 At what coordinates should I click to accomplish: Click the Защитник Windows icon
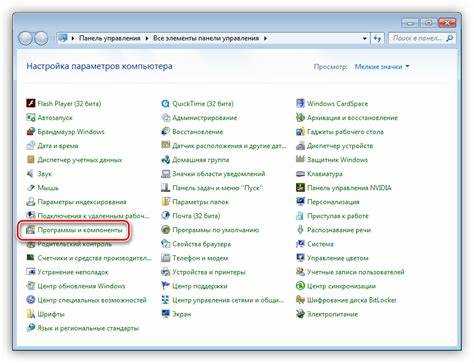tap(300, 159)
